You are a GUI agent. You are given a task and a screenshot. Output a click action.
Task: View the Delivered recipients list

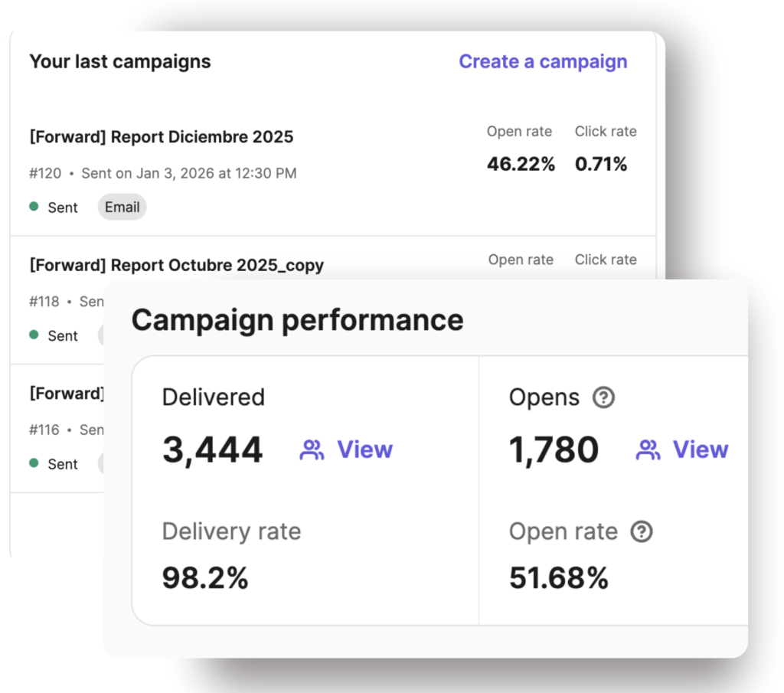pos(364,449)
